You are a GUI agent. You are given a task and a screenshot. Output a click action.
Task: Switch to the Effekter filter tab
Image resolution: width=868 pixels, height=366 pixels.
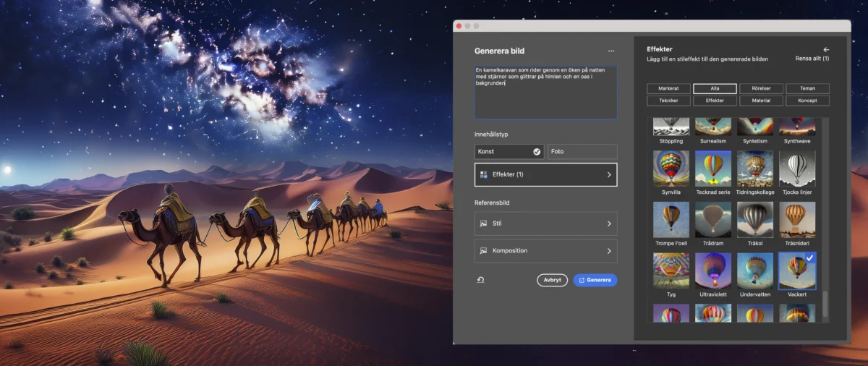click(x=715, y=101)
